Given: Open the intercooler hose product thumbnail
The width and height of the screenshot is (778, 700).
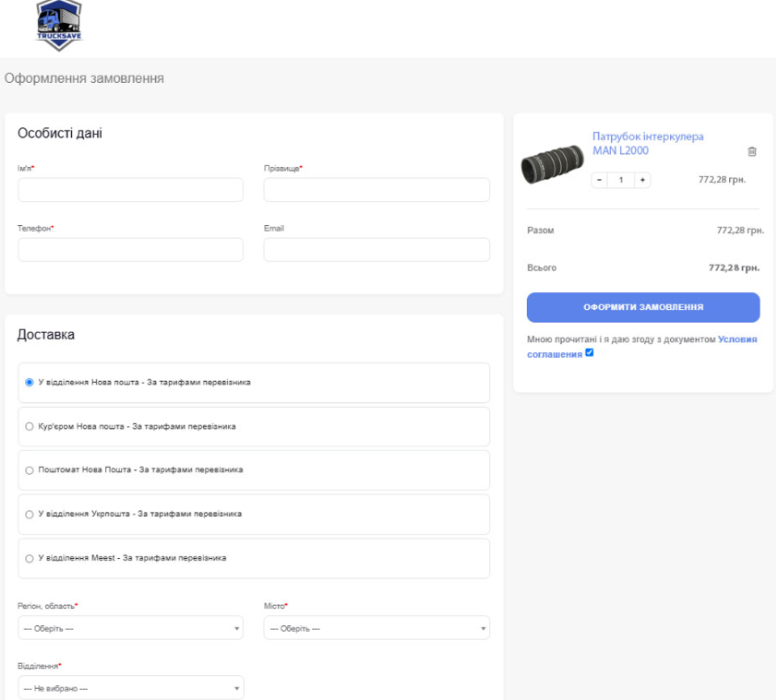Looking at the screenshot, I should [553, 162].
